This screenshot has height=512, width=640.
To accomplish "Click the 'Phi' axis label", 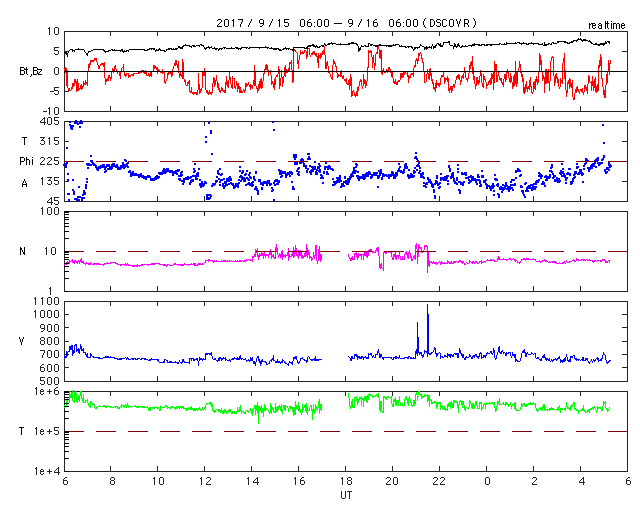I will 26,161.
